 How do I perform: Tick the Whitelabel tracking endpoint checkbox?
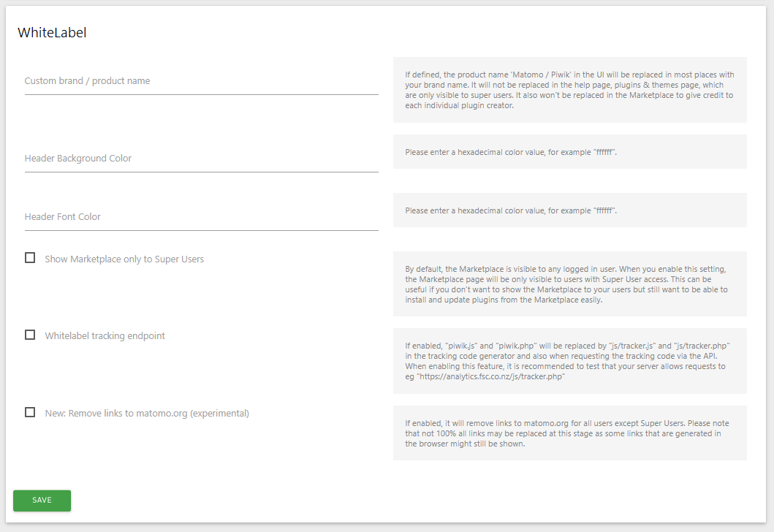[x=30, y=335]
